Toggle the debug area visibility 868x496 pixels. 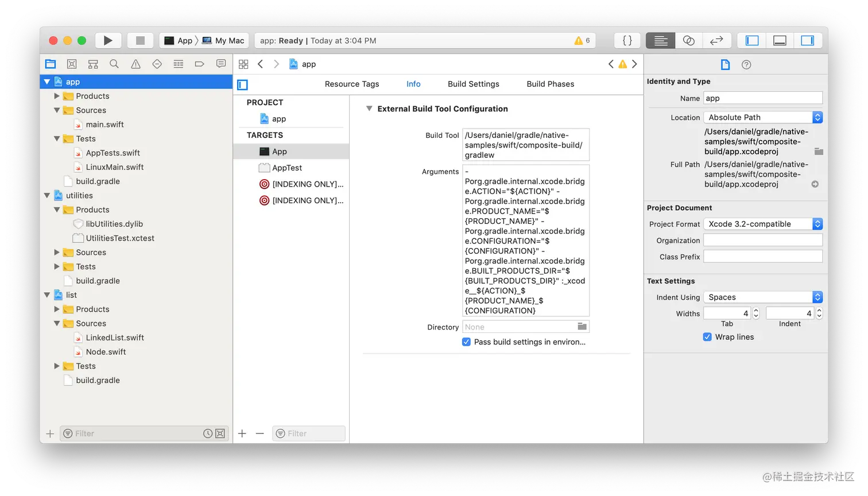pos(780,40)
